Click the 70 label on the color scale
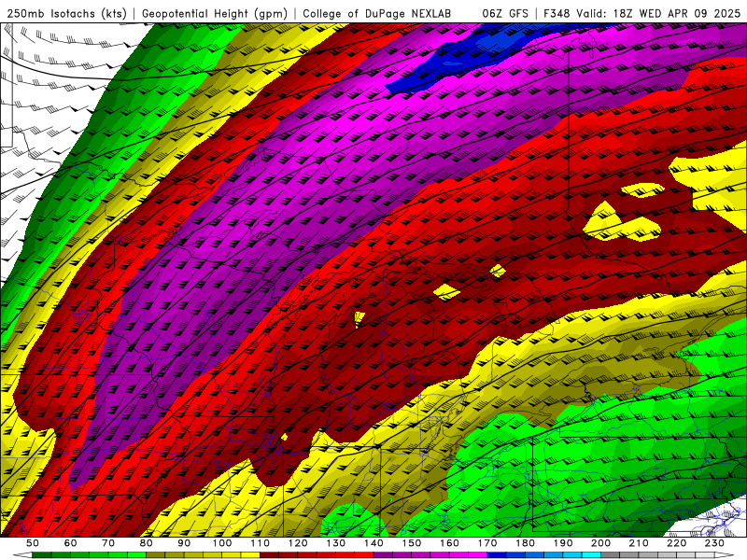Viewport: 747px width, 560px height. click(x=108, y=543)
